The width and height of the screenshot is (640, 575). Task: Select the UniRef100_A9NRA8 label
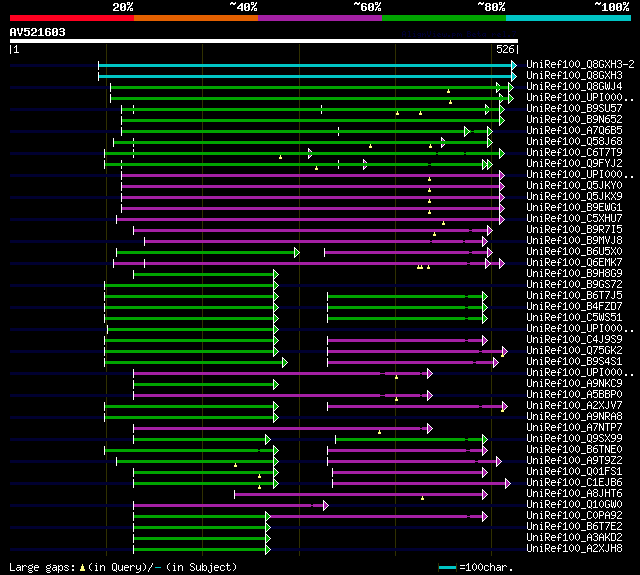pos(574,417)
